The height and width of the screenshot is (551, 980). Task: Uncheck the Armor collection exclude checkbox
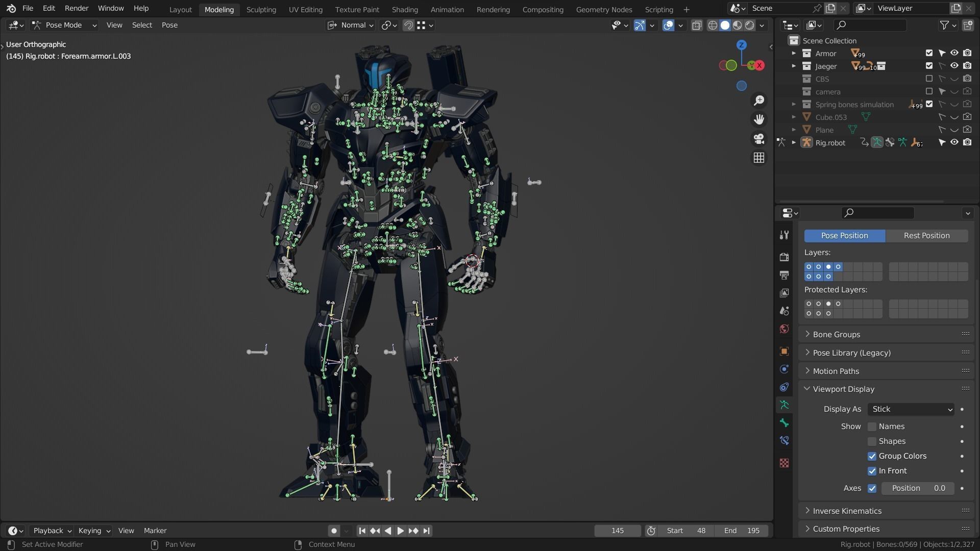pos(929,53)
